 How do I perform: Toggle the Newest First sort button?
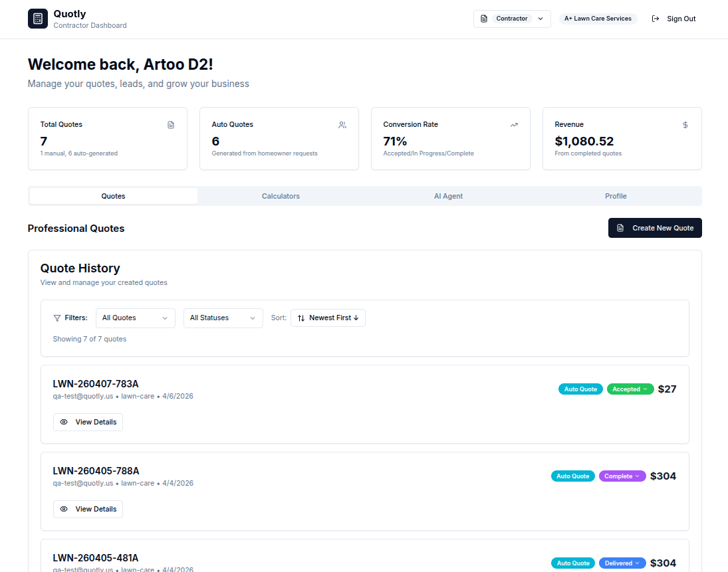(x=328, y=318)
